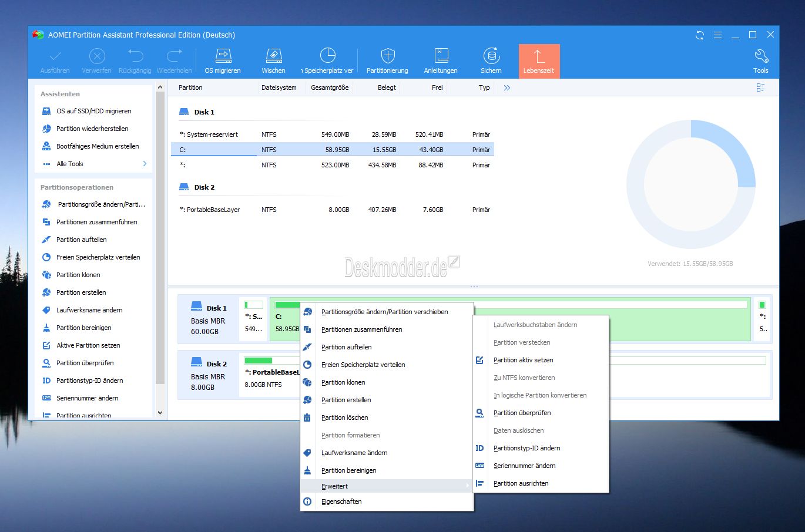Choose Partition aktiv setzen in submenu
Image resolution: width=805 pixels, height=532 pixels.
[x=541, y=360]
